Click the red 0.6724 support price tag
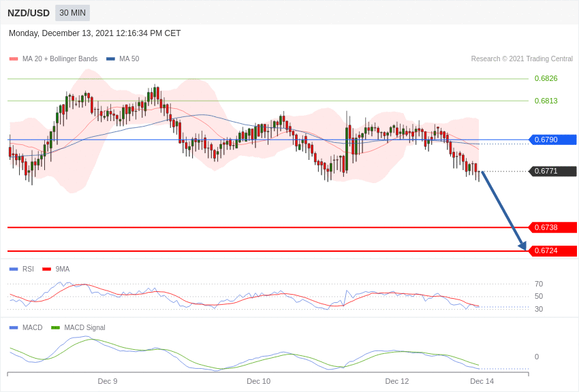This screenshot has height=392, width=579. 552,250
